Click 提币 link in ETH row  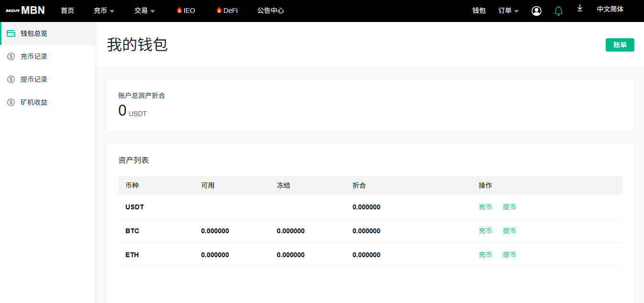[509, 255]
